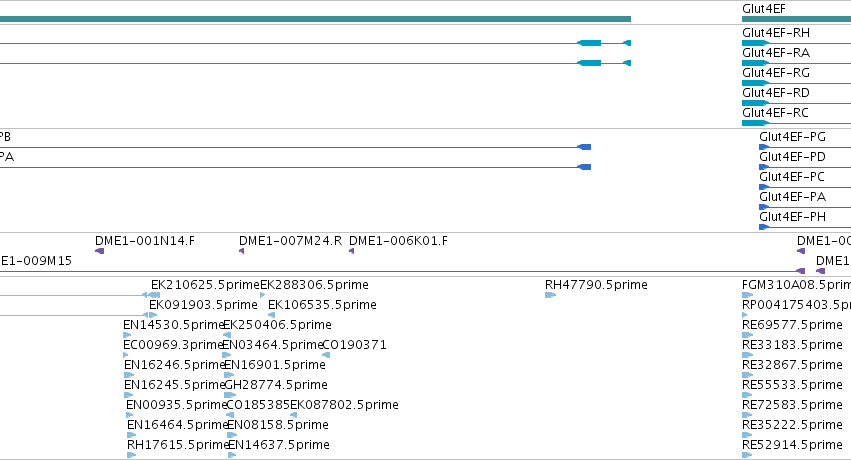851x460 pixels.
Task: Open the CO190371 EST feature
Action: (354, 345)
